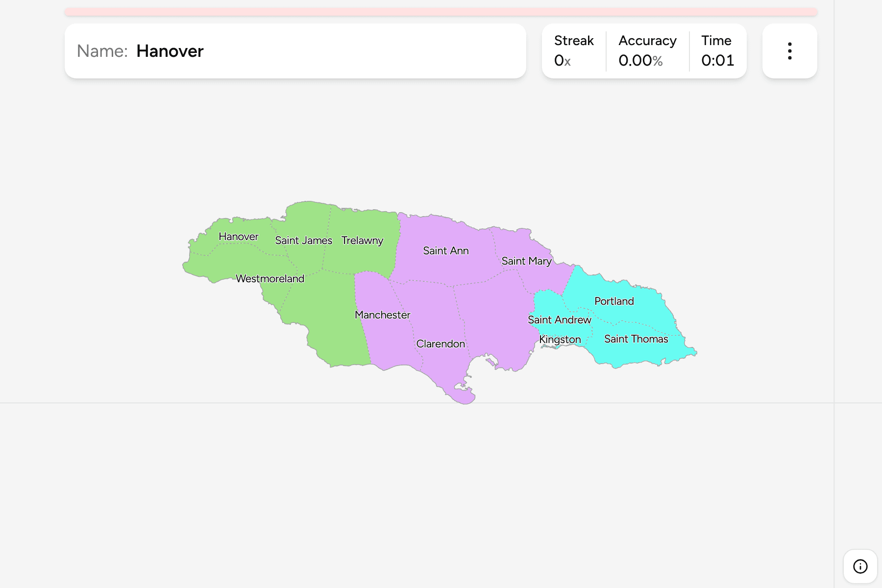Click the Saint Ann parish label

(x=446, y=251)
